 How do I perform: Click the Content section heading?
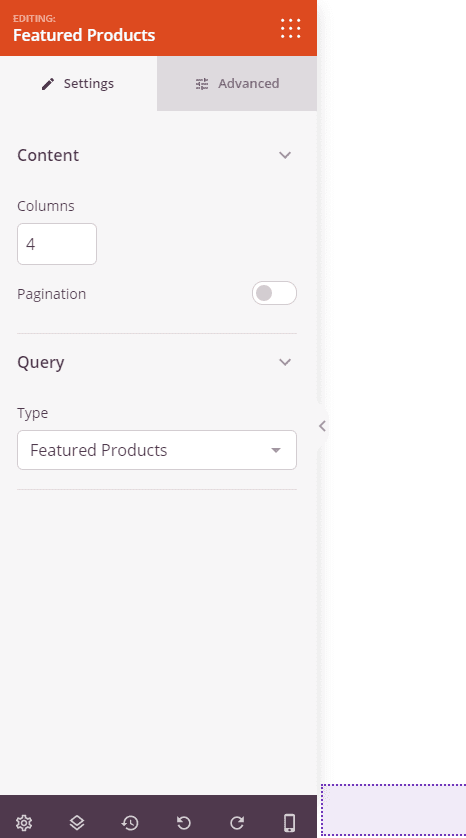[x=48, y=155]
